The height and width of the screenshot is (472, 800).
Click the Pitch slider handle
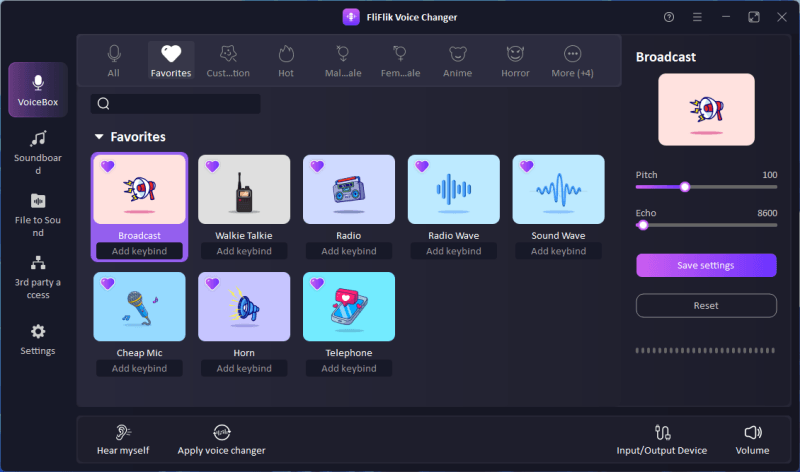685,187
